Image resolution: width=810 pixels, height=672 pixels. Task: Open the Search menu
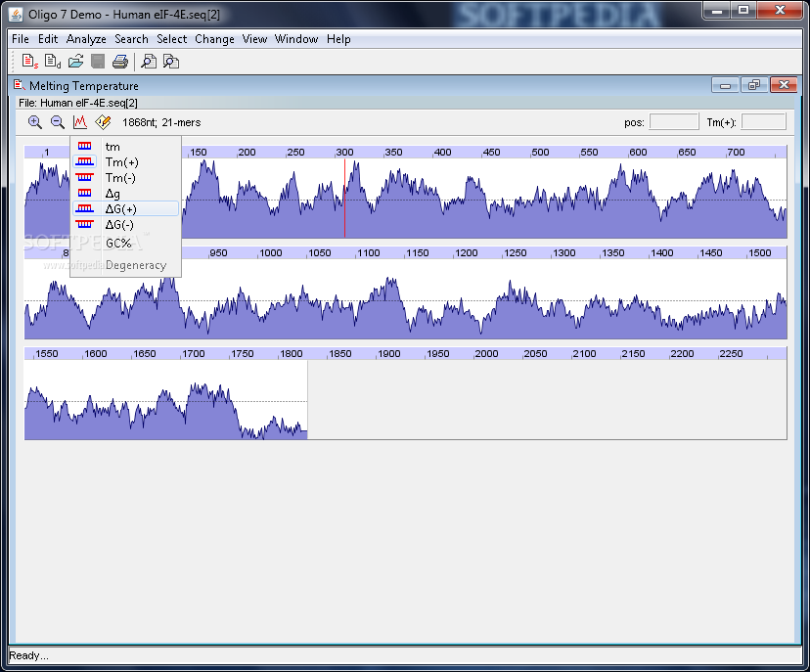pos(131,39)
